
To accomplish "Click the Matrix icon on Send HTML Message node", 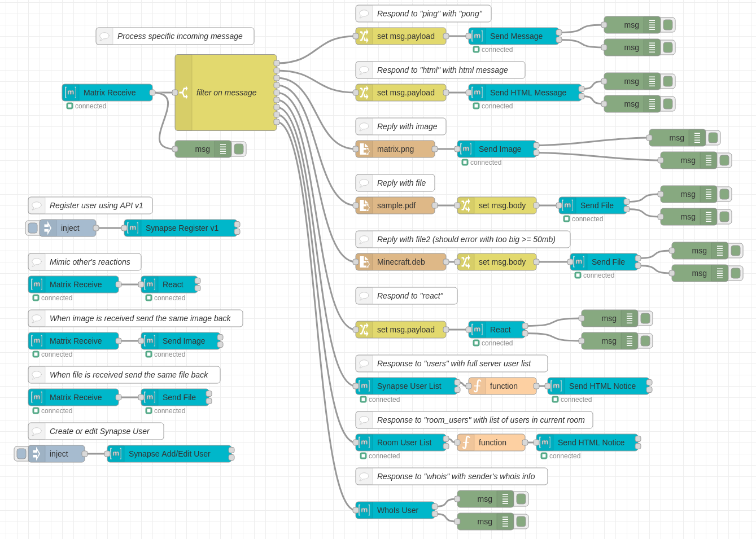I will [477, 93].
